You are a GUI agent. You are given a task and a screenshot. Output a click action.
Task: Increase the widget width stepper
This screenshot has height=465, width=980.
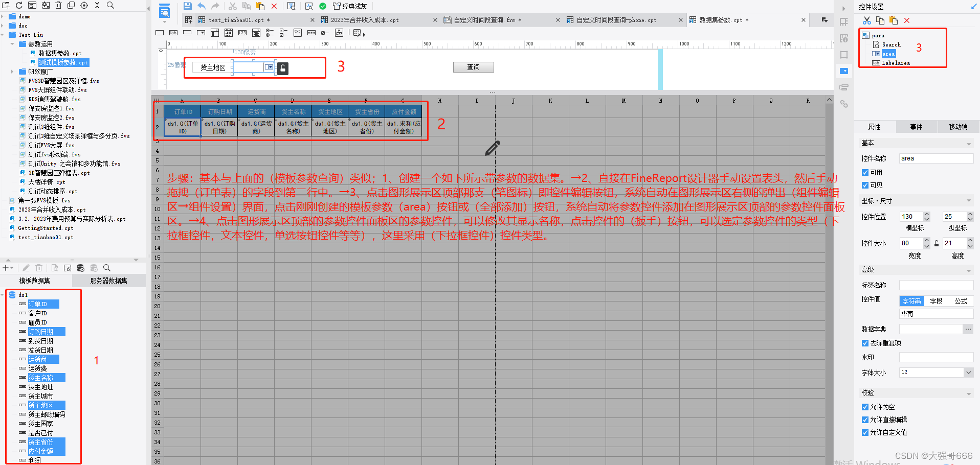pyautogui.click(x=926, y=240)
